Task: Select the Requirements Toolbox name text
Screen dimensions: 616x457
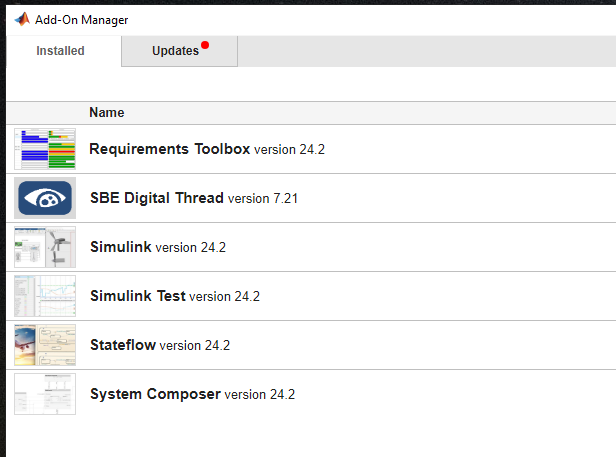Action: [x=169, y=149]
